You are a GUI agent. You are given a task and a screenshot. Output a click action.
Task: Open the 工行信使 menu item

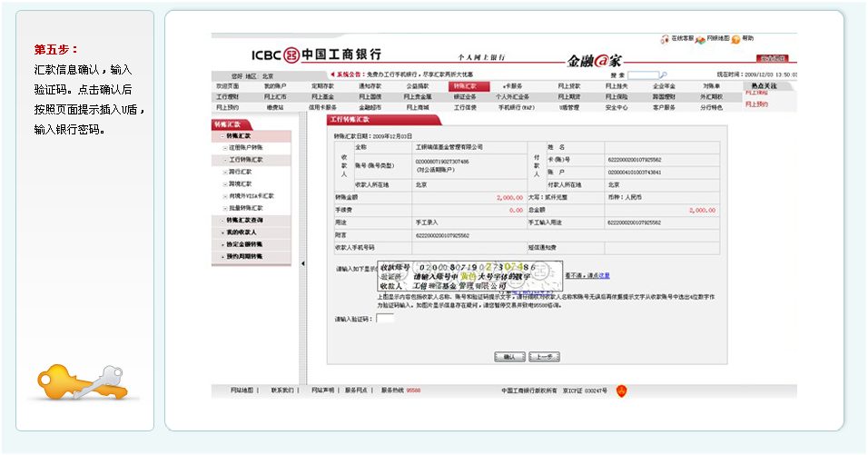click(465, 107)
